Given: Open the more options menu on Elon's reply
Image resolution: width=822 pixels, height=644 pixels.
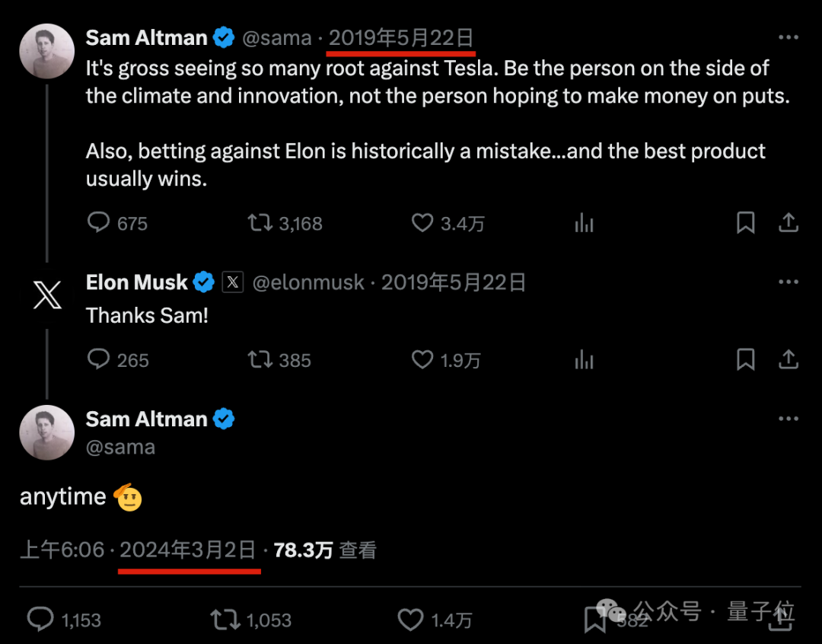Looking at the screenshot, I should point(789,281).
